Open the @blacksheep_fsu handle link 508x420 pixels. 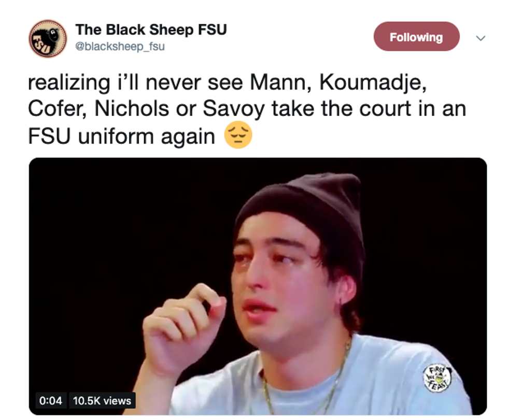[120, 46]
